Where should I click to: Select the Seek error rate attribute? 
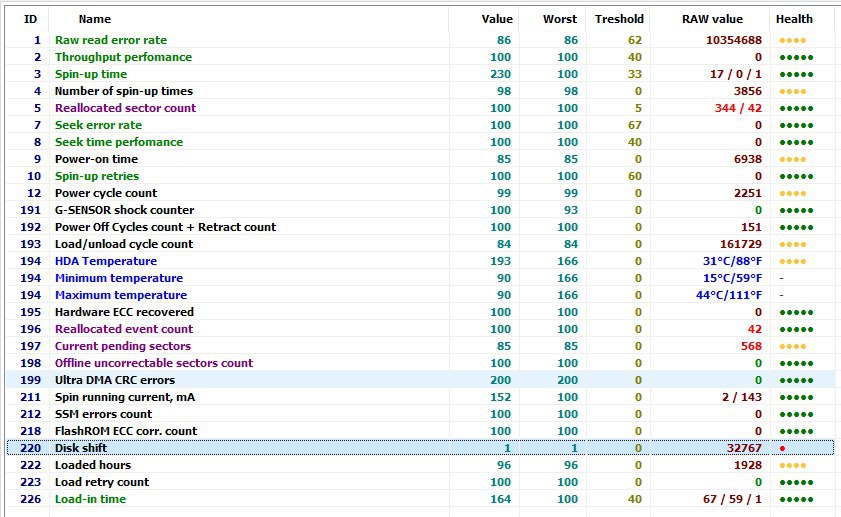(x=98, y=125)
